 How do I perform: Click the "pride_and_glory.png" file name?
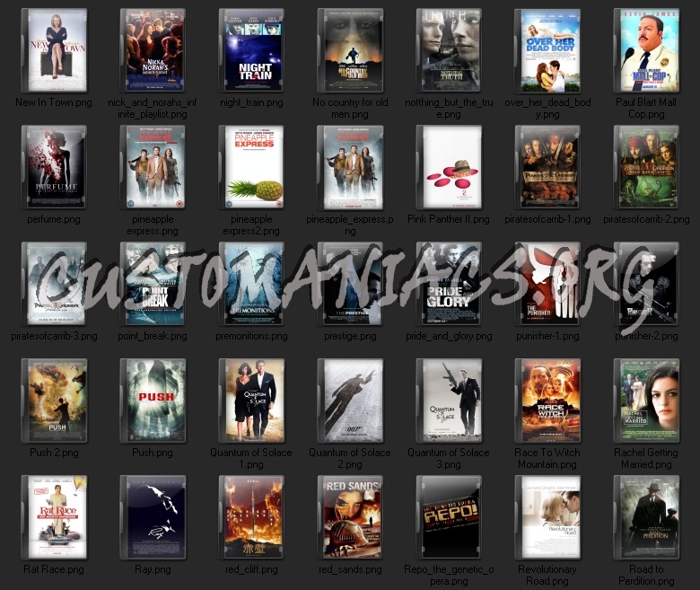449,336
